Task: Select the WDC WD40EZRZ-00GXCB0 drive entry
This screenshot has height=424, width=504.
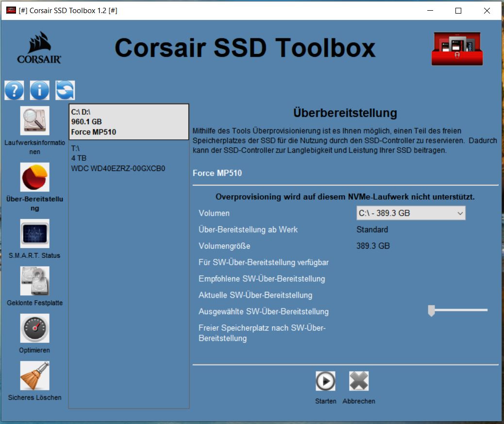Action: [x=129, y=158]
